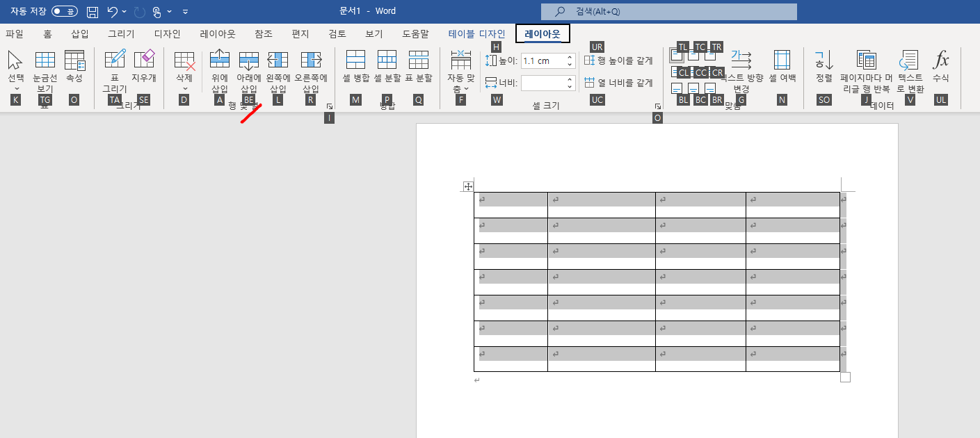
Task: Switch to 테이블 디자인 tab
Action: [x=477, y=33]
